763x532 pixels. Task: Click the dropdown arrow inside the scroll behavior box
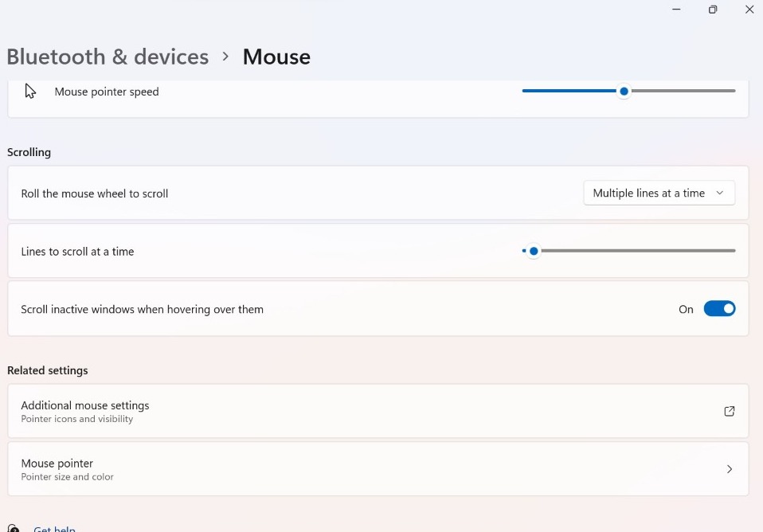click(x=720, y=193)
